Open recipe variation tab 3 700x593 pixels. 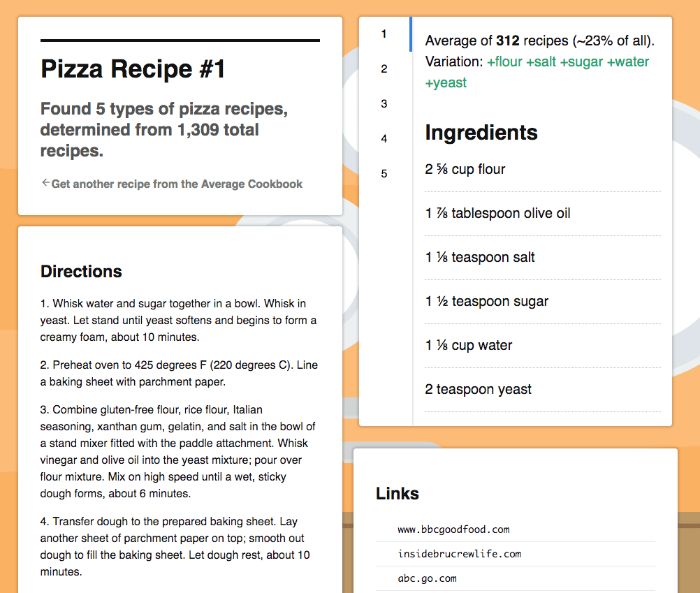384,104
